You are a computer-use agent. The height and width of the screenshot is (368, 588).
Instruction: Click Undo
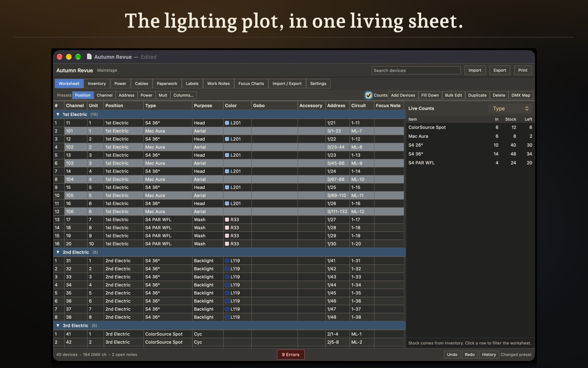tap(452, 355)
